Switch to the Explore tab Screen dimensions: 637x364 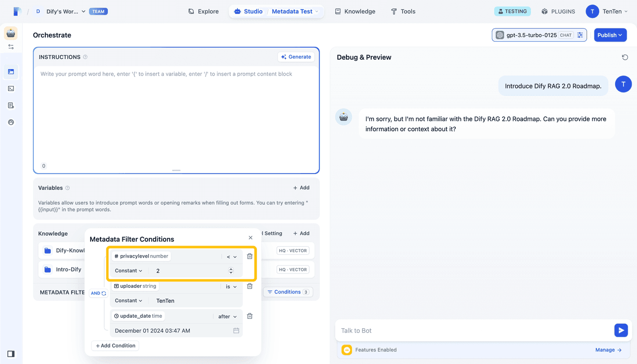coord(203,11)
